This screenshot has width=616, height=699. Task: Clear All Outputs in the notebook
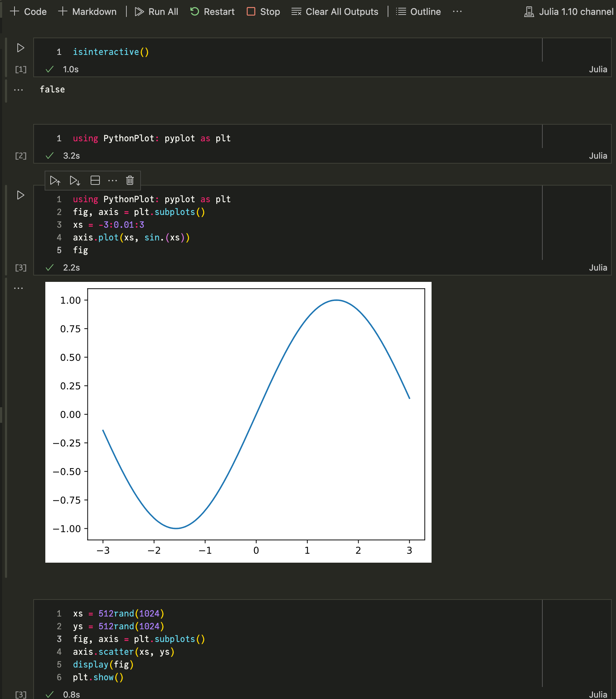[x=335, y=12]
